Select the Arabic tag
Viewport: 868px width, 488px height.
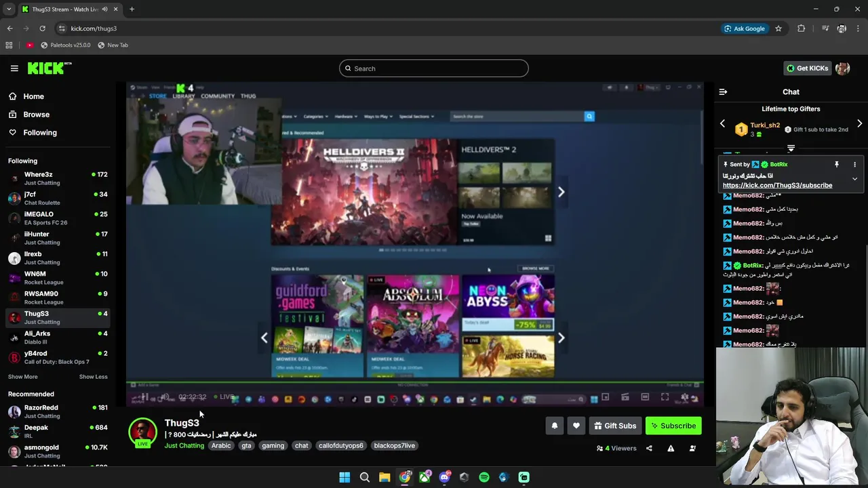pyautogui.click(x=221, y=445)
